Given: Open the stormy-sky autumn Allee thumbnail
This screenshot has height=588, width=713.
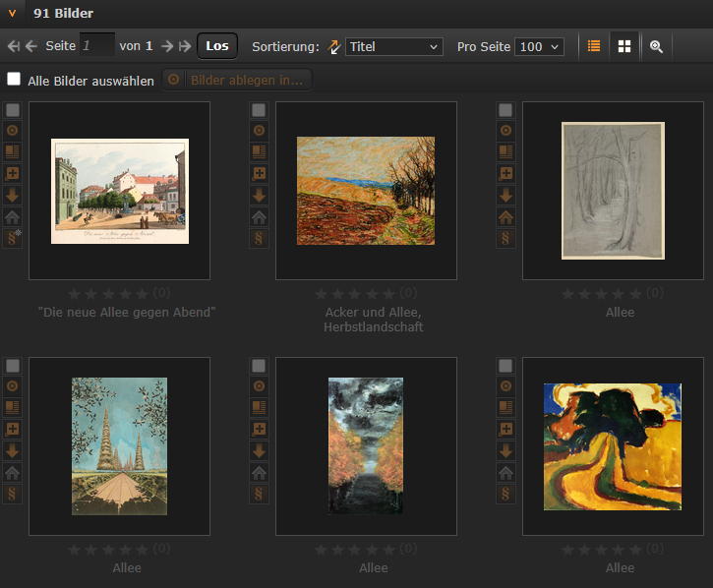Looking at the screenshot, I should [x=366, y=446].
